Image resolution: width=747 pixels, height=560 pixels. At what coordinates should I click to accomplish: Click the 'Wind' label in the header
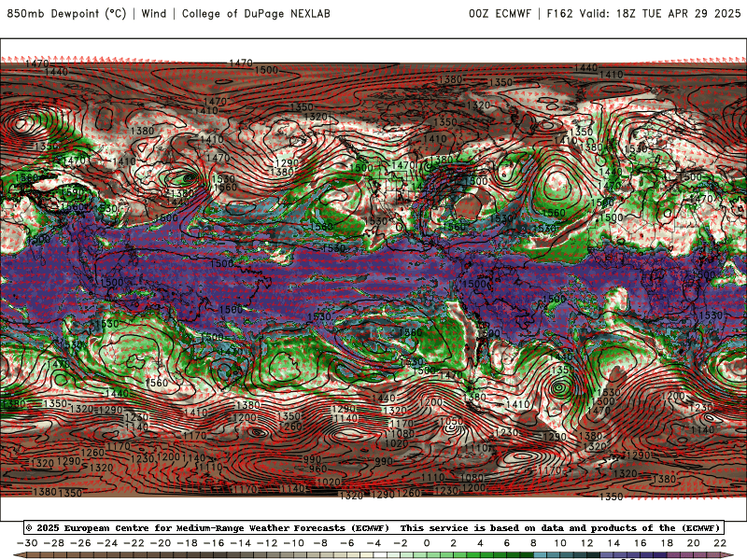coord(154,13)
